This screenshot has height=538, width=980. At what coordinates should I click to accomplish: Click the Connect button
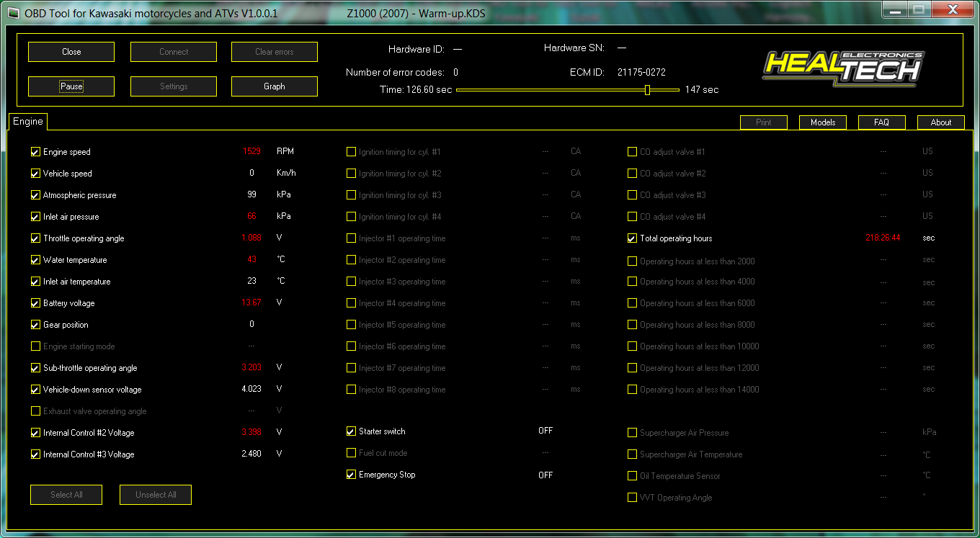click(174, 52)
